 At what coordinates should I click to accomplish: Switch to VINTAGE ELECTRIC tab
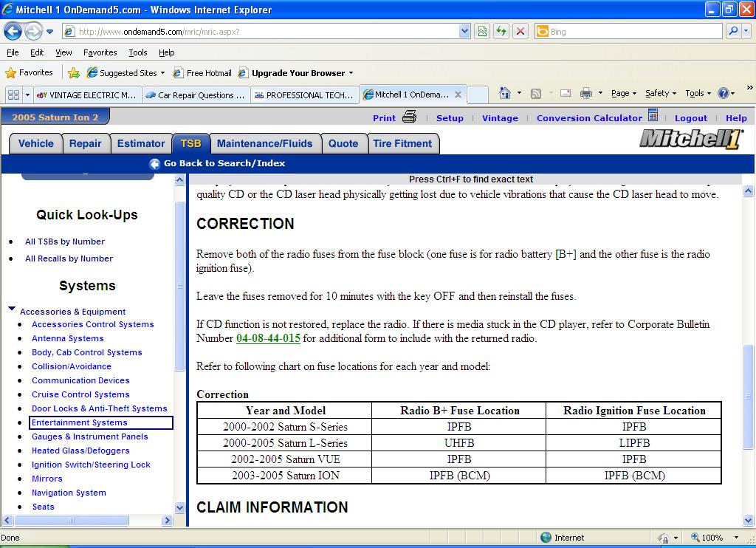[x=88, y=95]
